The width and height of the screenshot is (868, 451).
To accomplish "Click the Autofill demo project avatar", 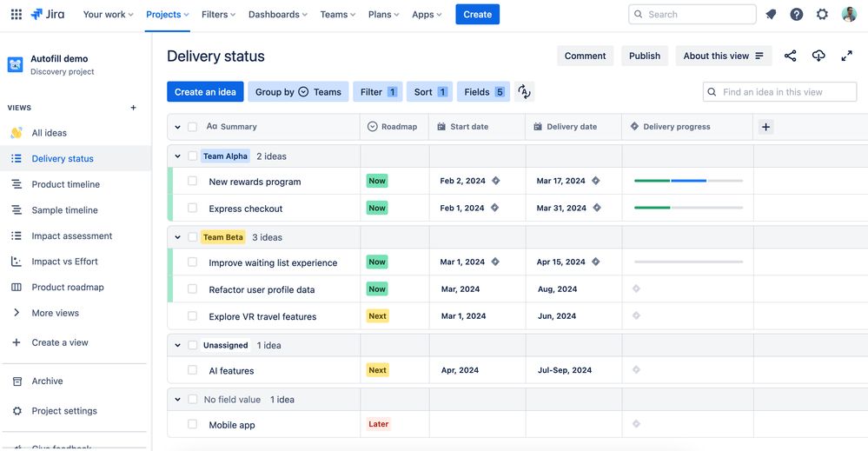I will [15, 65].
